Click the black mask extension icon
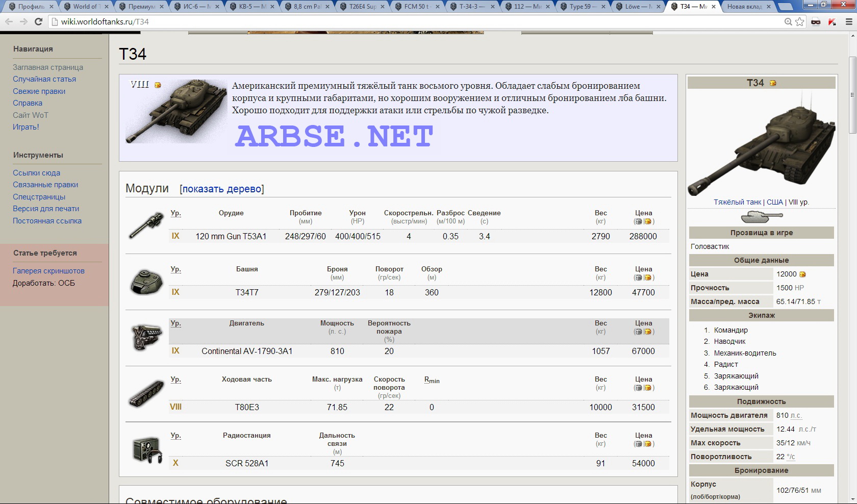 click(x=816, y=21)
